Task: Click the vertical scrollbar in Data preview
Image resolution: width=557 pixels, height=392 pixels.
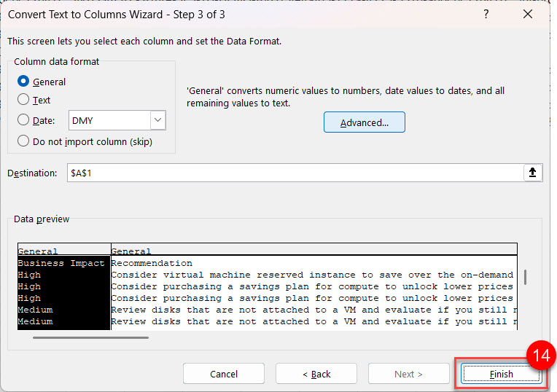Action: point(525,278)
